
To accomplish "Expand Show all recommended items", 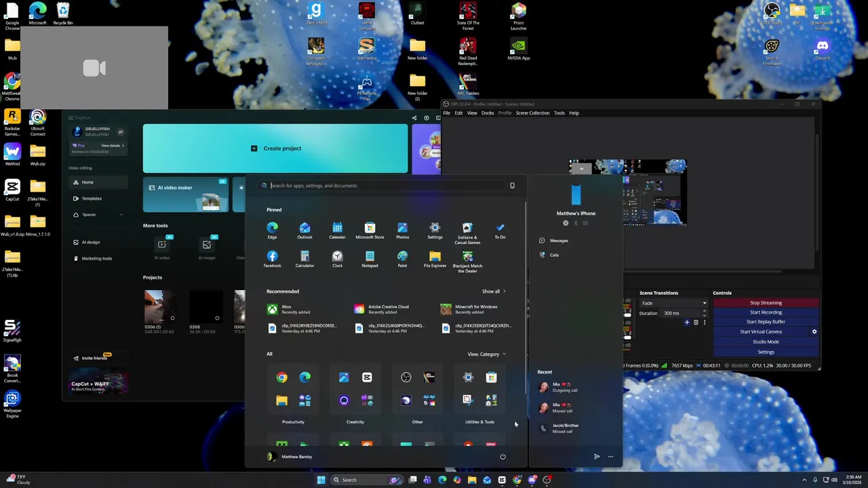I will point(494,291).
